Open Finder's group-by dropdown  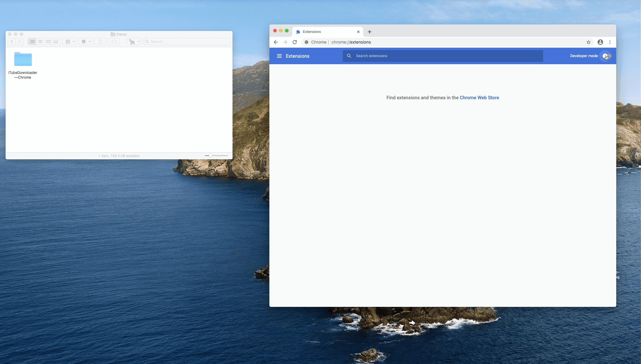[x=70, y=42]
